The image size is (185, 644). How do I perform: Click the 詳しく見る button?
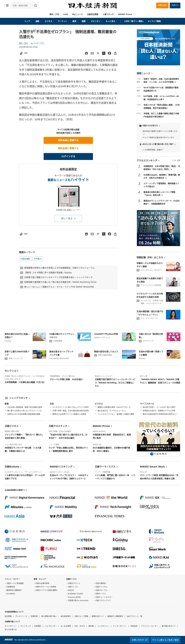[68, 218]
